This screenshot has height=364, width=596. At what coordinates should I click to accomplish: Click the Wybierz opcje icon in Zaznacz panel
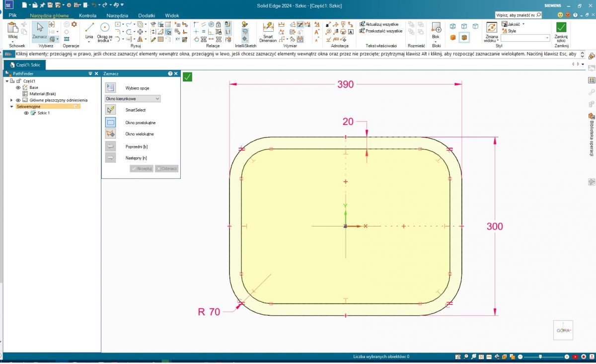[x=110, y=88]
